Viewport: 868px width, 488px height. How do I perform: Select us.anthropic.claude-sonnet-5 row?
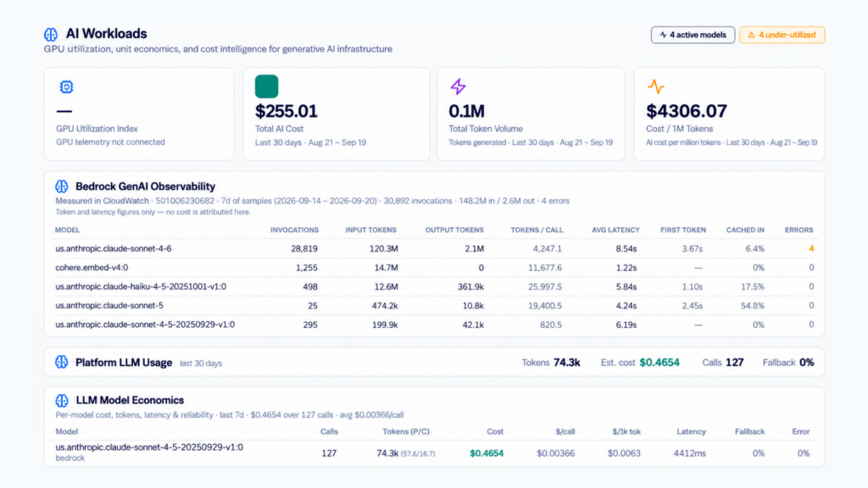tap(434, 305)
